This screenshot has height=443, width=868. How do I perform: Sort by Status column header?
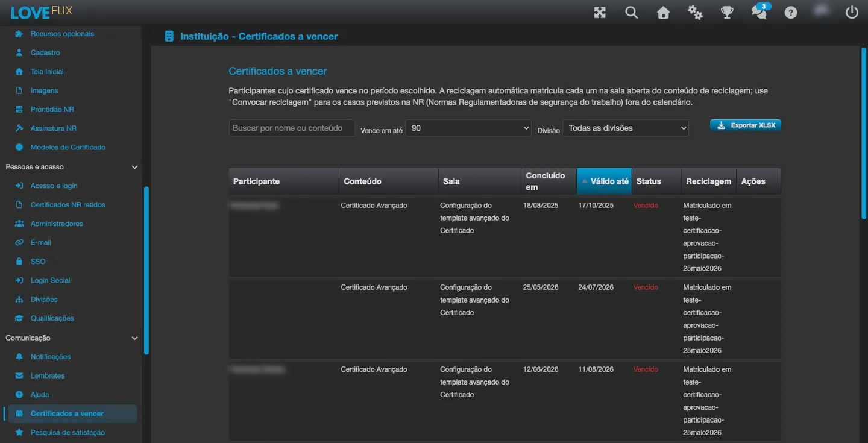coord(656,181)
